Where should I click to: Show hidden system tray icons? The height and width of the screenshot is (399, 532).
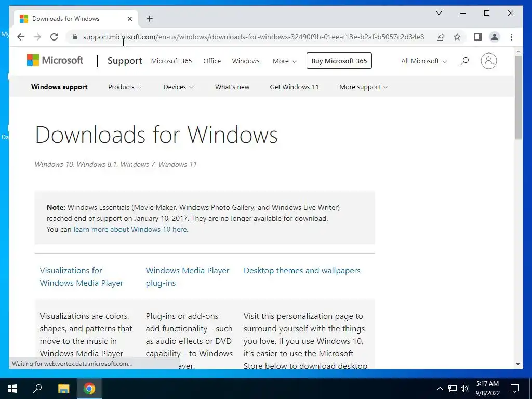(x=440, y=389)
